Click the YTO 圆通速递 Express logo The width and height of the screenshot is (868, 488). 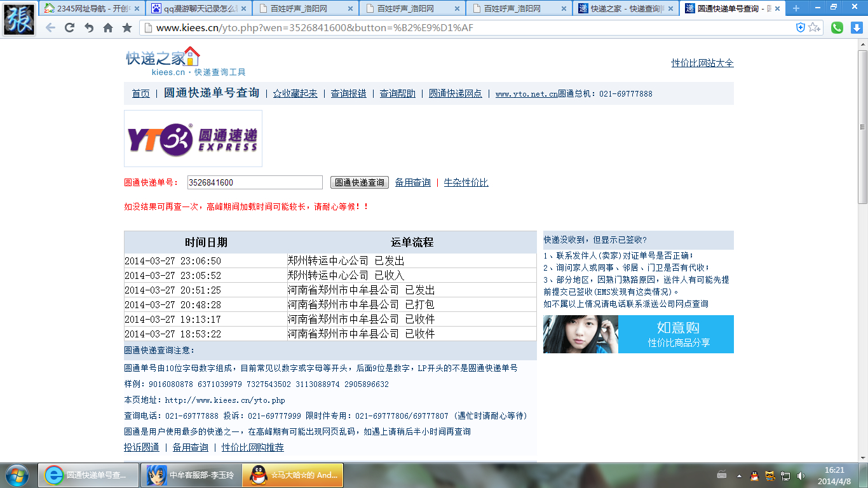[193, 139]
